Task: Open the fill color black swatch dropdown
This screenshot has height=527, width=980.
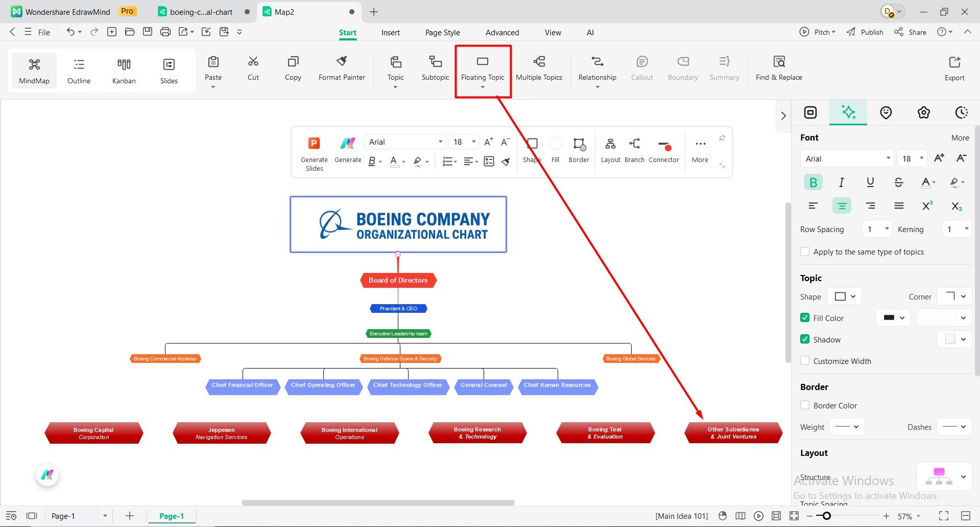Action: (x=894, y=317)
